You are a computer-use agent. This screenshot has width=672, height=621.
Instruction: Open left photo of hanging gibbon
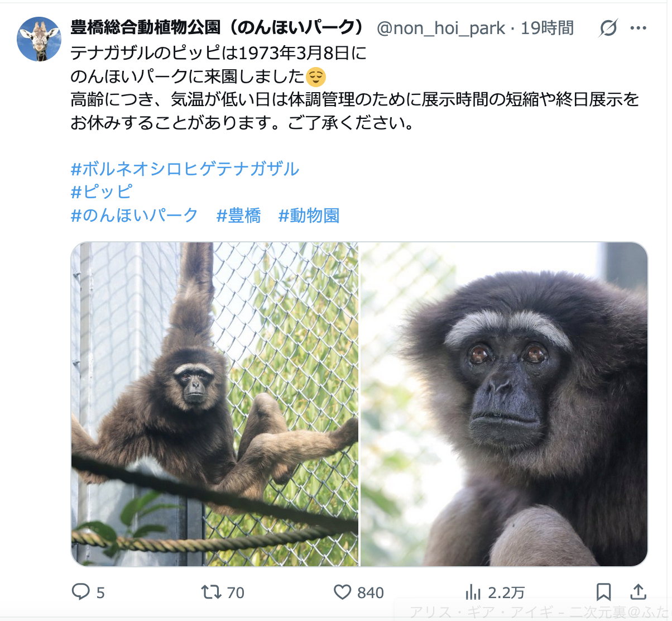(215, 404)
